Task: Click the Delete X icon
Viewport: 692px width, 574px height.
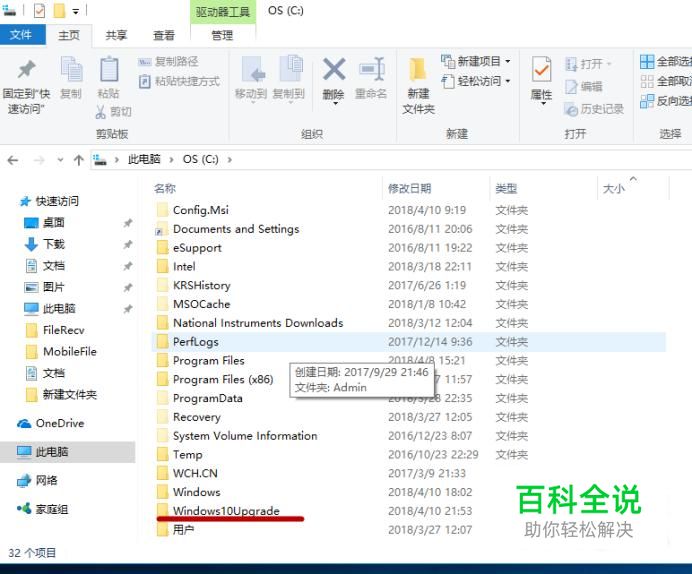Action: pyautogui.click(x=334, y=69)
